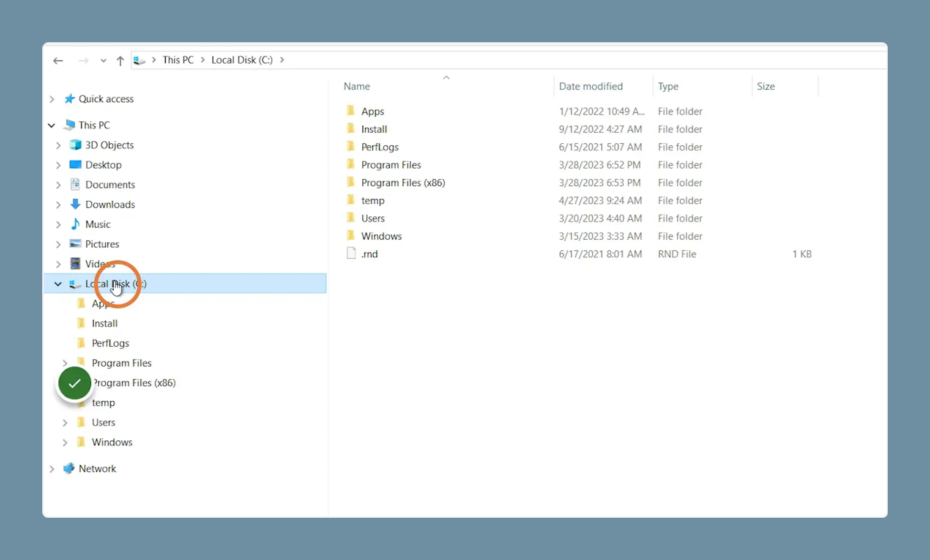The height and width of the screenshot is (560, 930).
Task: Select PerfLogs folder in sidebar tree
Action: pyautogui.click(x=110, y=343)
